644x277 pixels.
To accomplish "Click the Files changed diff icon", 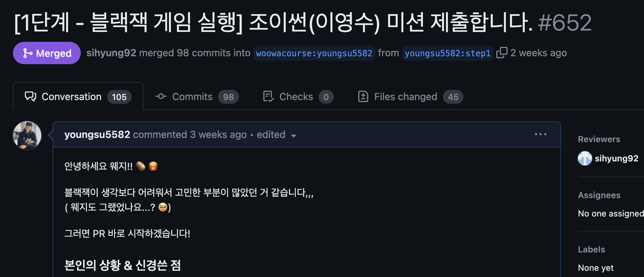I will pyautogui.click(x=363, y=97).
